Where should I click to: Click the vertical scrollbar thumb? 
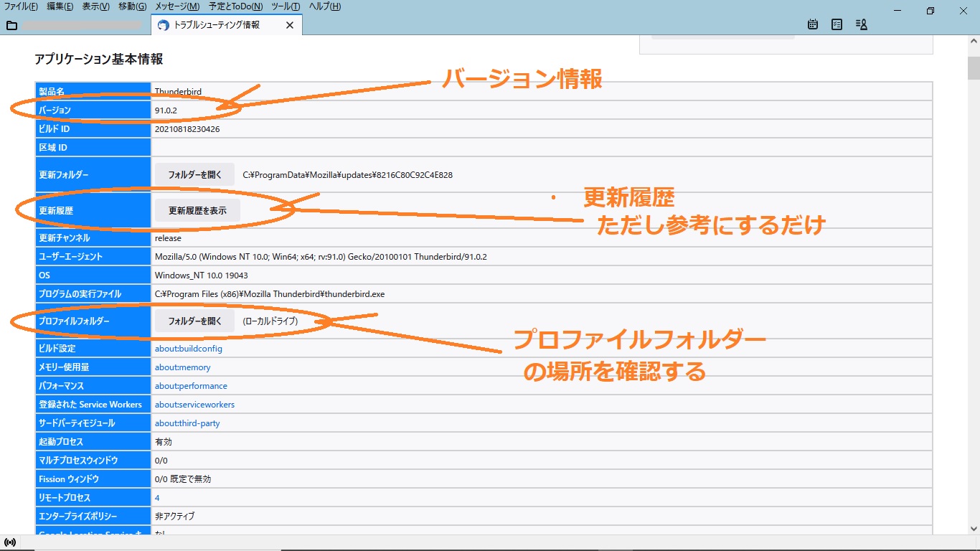pos(973,68)
